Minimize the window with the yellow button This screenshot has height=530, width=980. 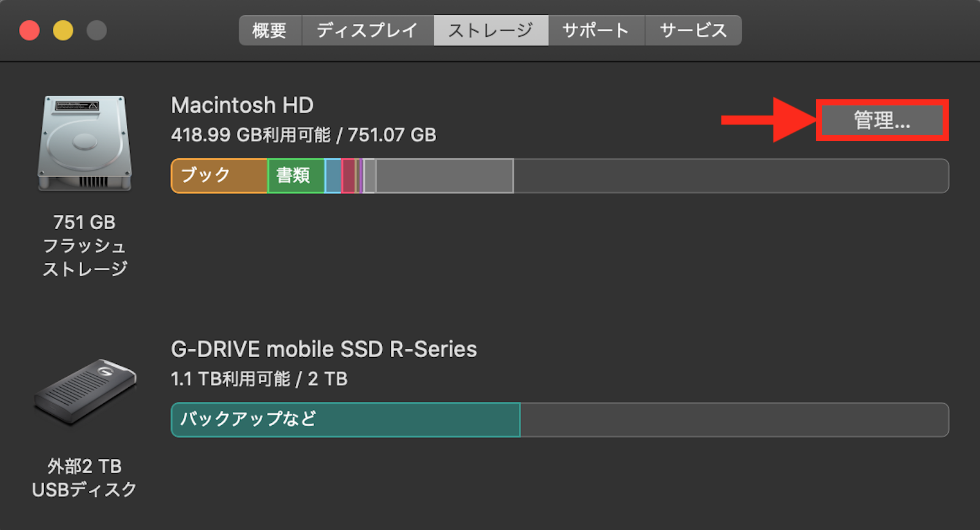(x=63, y=31)
